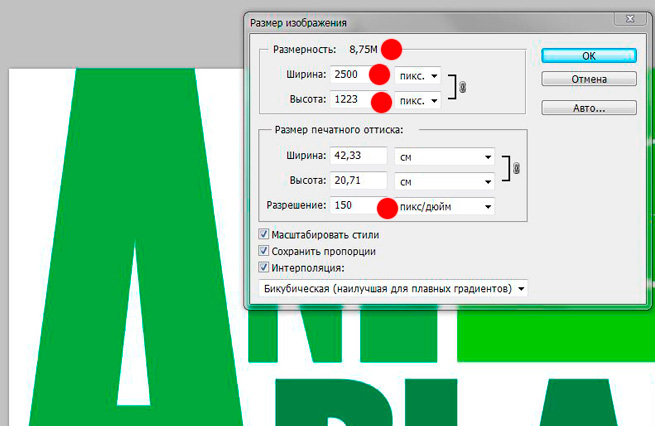Image resolution: width=655 pixels, height=426 pixels.
Task: Open the пикс/дюйм resolution unit dropdown
Action: pyautogui.click(x=444, y=206)
